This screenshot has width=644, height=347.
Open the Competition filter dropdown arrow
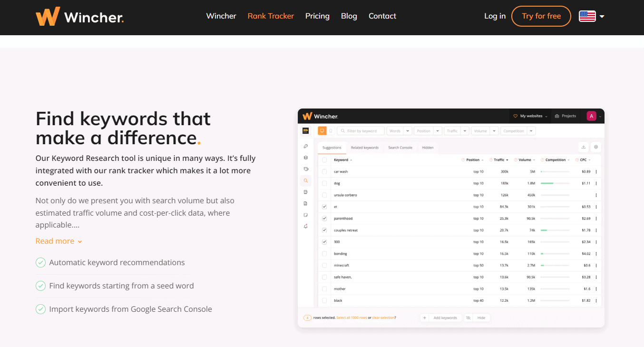(x=531, y=131)
